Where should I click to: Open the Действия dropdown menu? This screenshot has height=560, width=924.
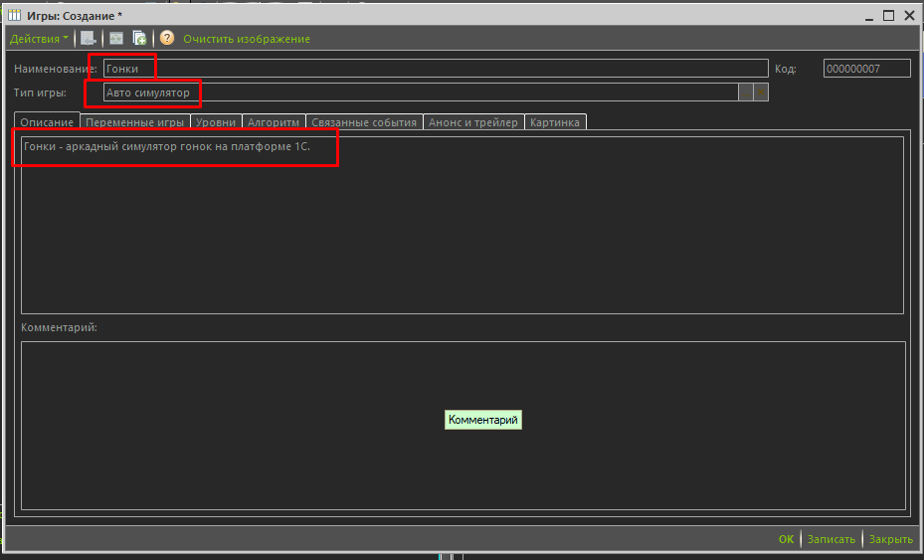point(39,39)
